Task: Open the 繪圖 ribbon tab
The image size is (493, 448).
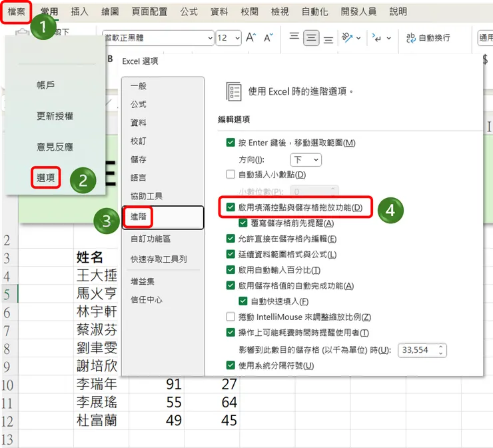Action: [x=110, y=12]
